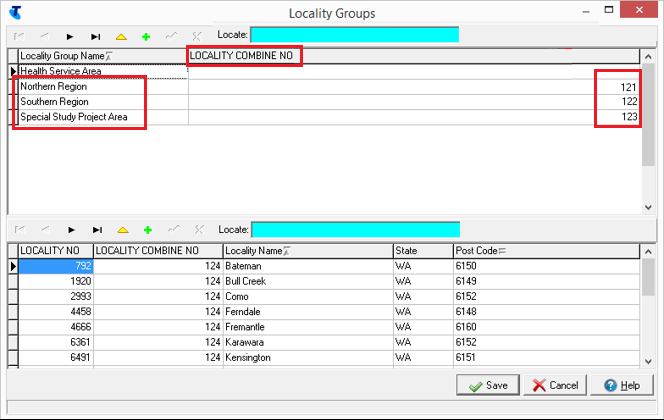Viewport: 664px width, 420px height.
Task: Select Ferndale locality name
Action: pyautogui.click(x=308, y=312)
